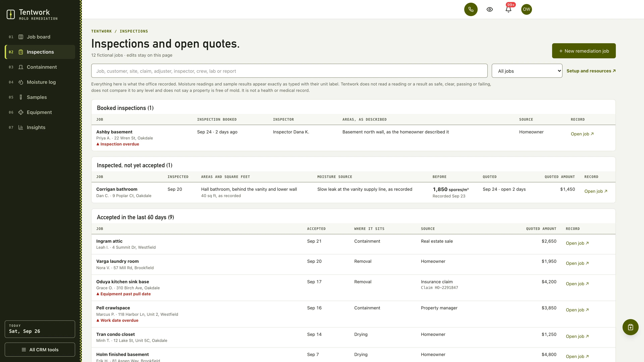Toggle the eye visibility icon in header
Screen dimensions: 644x362
point(490,9)
